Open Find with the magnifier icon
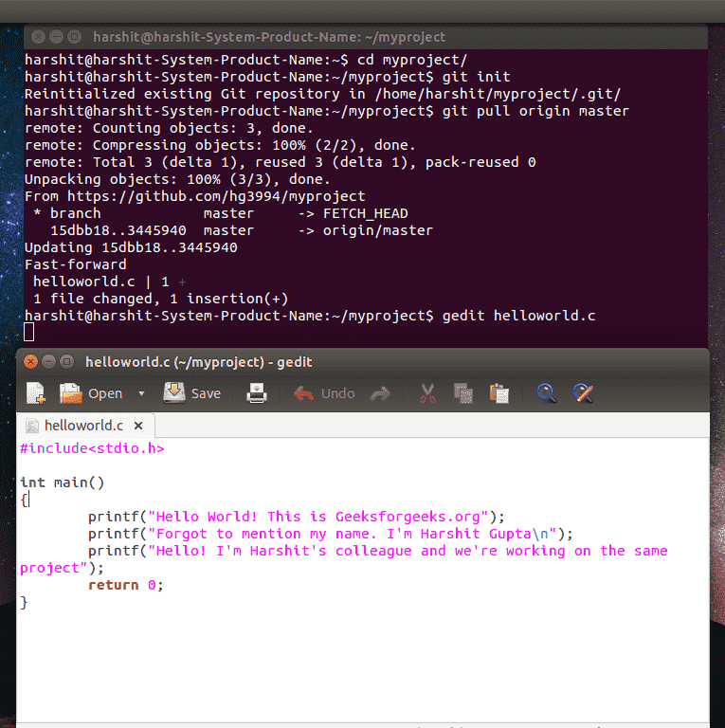This screenshot has height=728, width=725. point(546,393)
